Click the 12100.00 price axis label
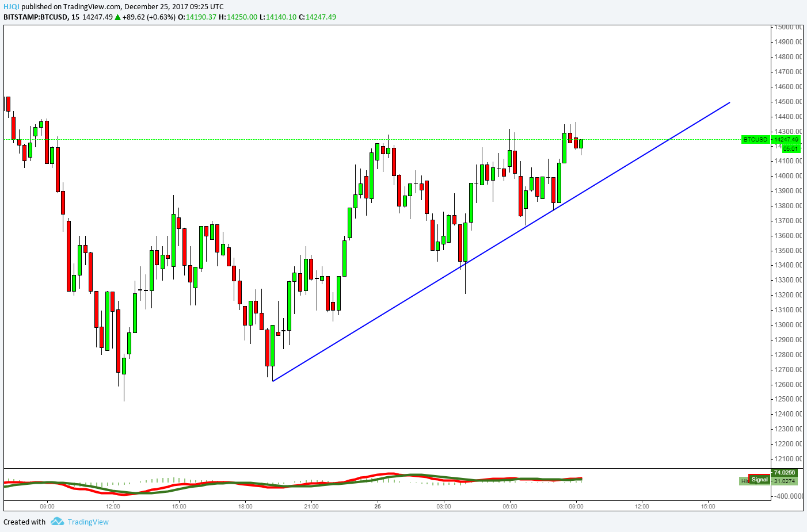Screen dimensions: 807x532 (788, 459)
